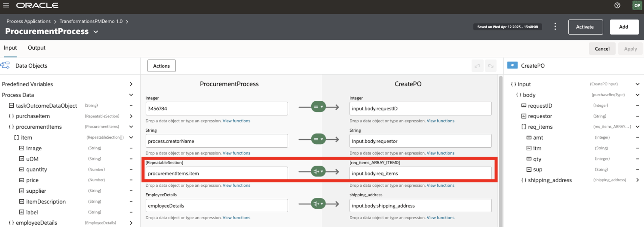Click the CreatePO blue panel icon
644x227 pixels.
point(512,65)
